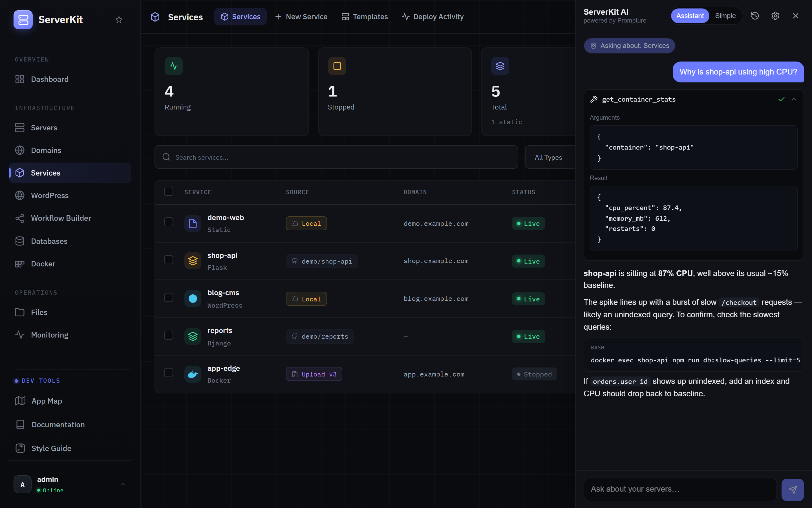Click the admin avatar A
The width and height of the screenshot is (812, 508).
pos(23,484)
